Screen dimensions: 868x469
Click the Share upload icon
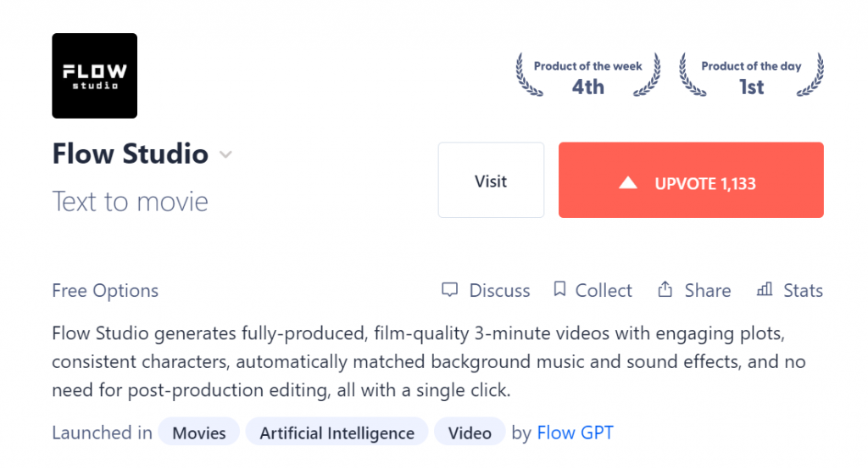coord(665,289)
